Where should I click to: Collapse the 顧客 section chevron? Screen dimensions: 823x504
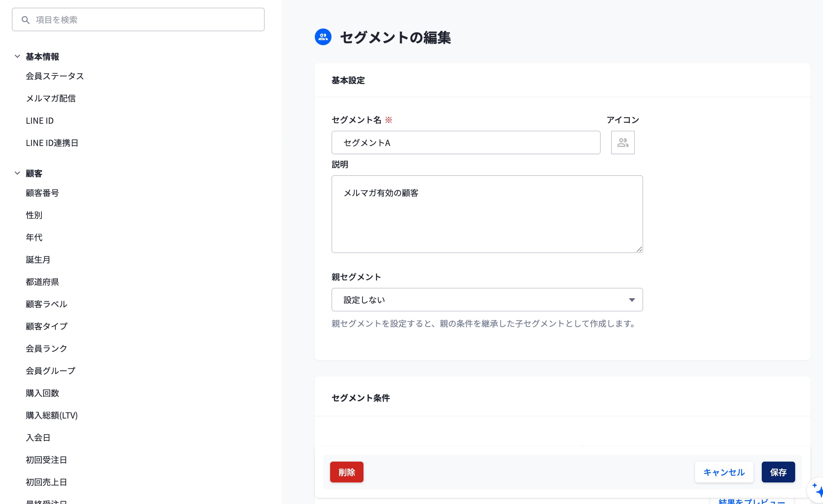[x=17, y=173]
